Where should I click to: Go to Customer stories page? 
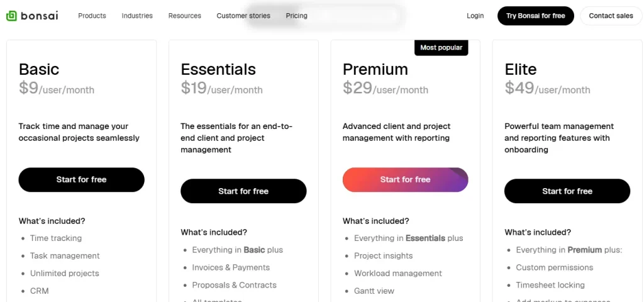tap(243, 16)
